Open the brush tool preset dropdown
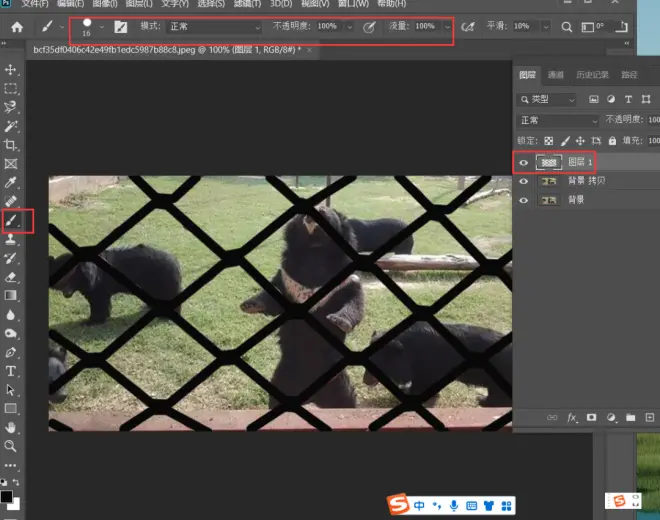The height and width of the screenshot is (520, 660). point(62,27)
